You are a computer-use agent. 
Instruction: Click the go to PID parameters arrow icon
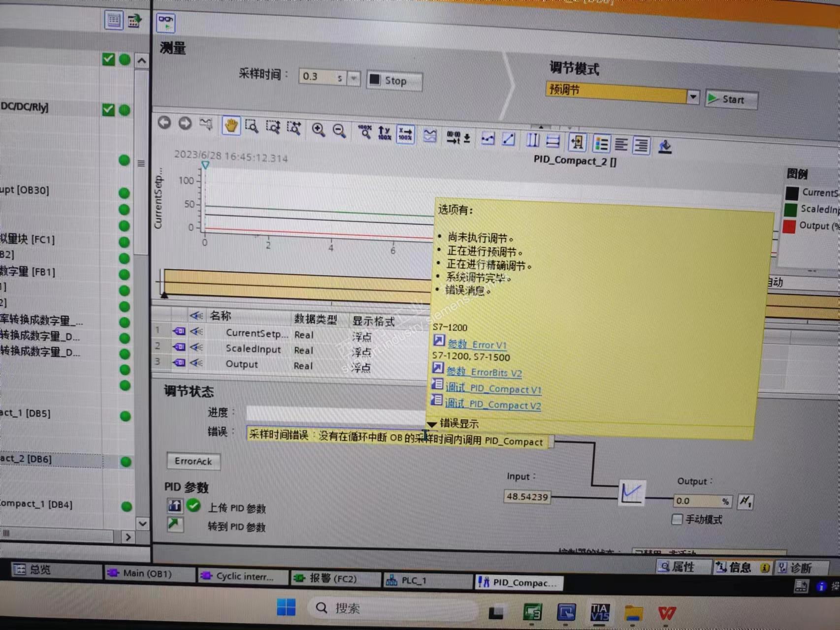174,524
